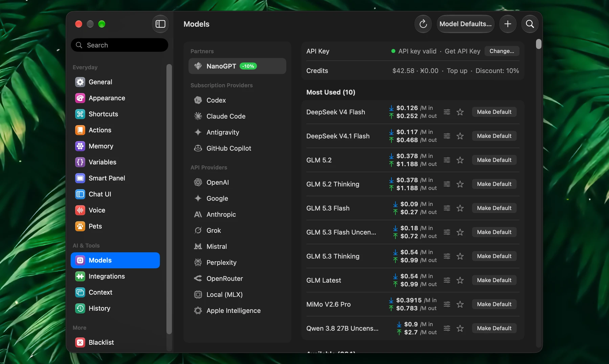The width and height of the screenshot is (609, 364).
Task: Open the Shortcuts section
Action: 115,114
